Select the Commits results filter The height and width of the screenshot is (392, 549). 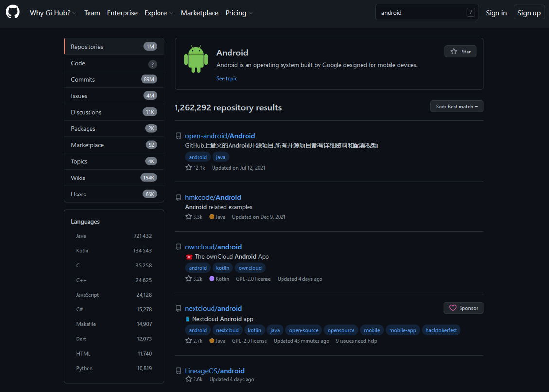point(114,80)
